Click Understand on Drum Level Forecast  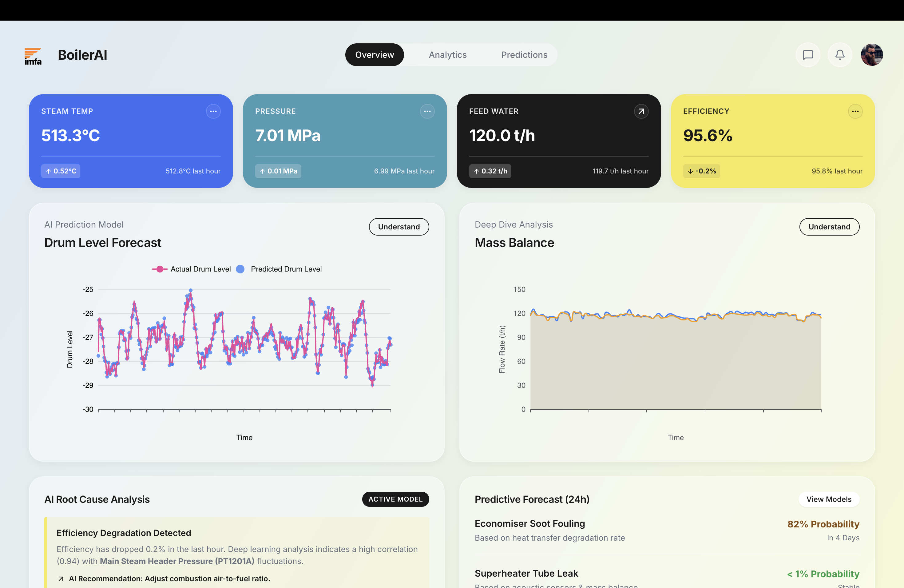399,227
